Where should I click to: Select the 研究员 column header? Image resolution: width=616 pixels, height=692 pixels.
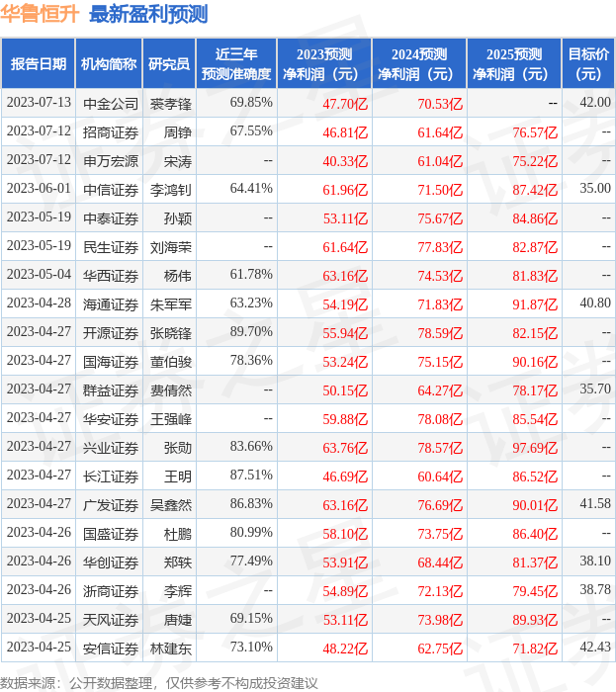[x=169, y=64]
